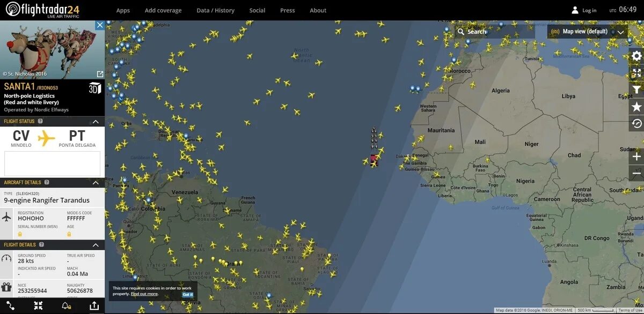644x314 pixels.
Task: Click the Aircraft Details help icon
Action: 47,182
